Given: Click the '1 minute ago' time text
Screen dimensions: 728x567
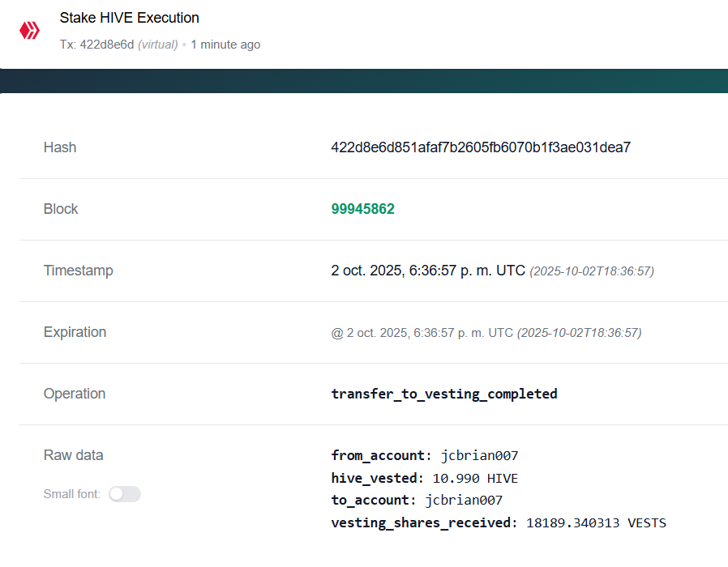Looking at the screenshot, I should coord(225,45).
